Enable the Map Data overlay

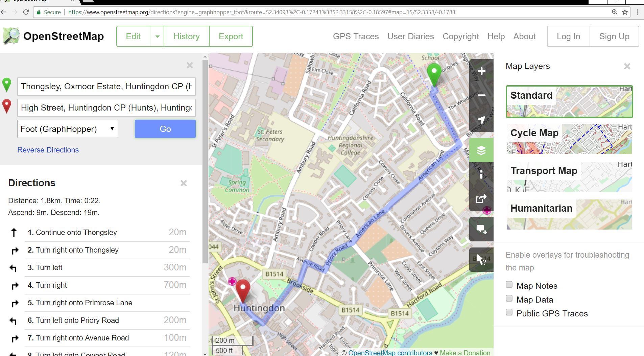tap(509, 298)
